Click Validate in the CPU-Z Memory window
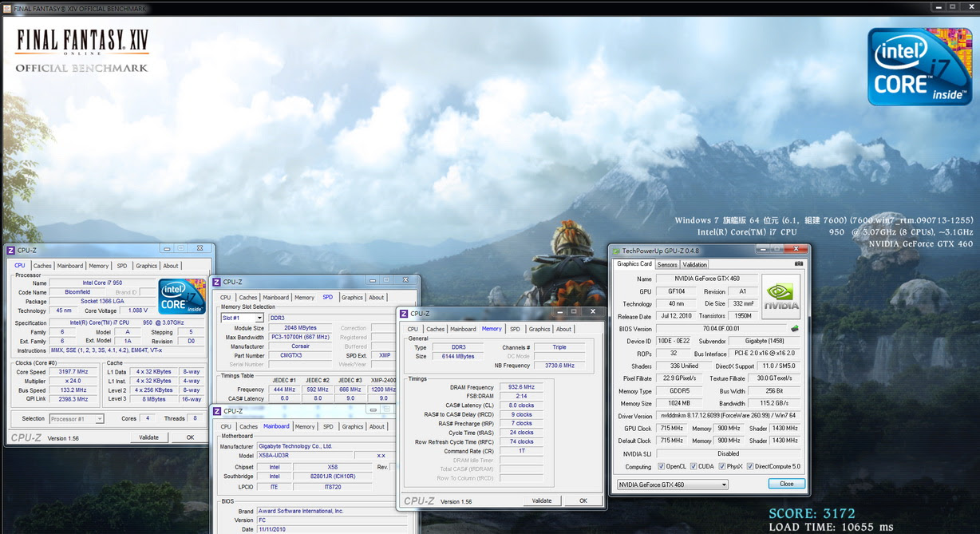This screenshot has height=534, width=980. [541, 500]
